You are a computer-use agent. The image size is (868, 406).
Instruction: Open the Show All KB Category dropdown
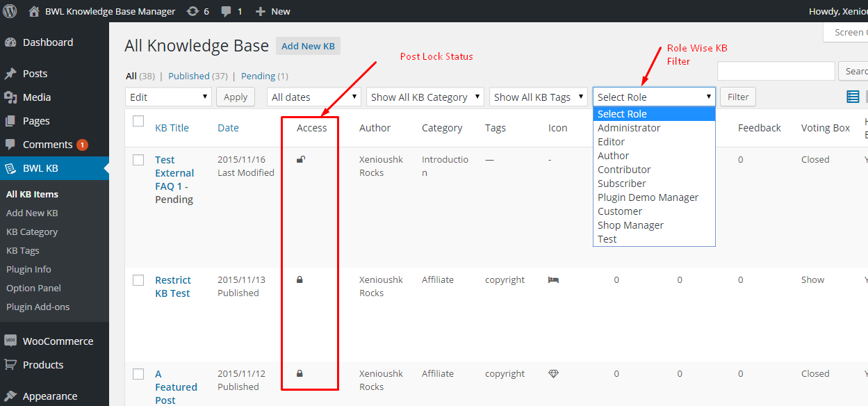(425, 97)
